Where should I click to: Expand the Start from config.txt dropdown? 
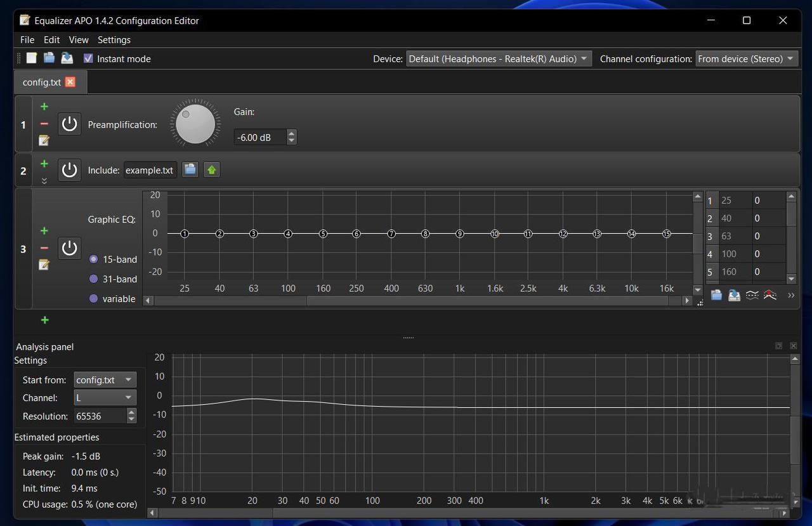pyautogui.click(x=105, y=379)
